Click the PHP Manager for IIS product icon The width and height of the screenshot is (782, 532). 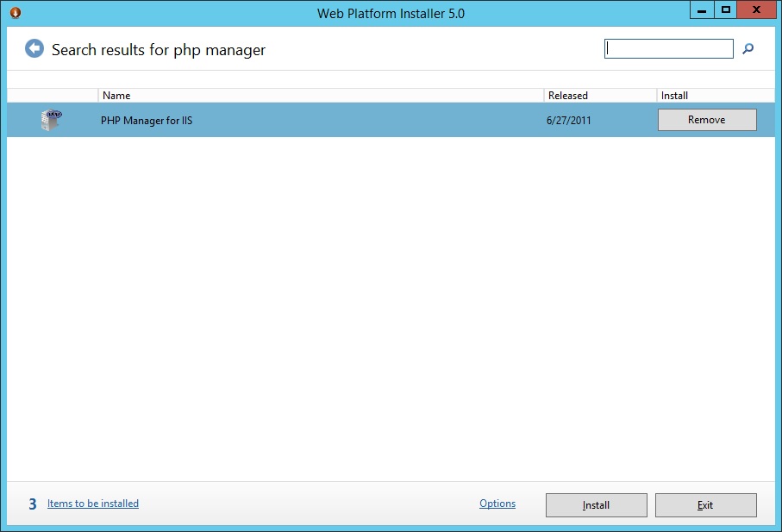point(51,120)
